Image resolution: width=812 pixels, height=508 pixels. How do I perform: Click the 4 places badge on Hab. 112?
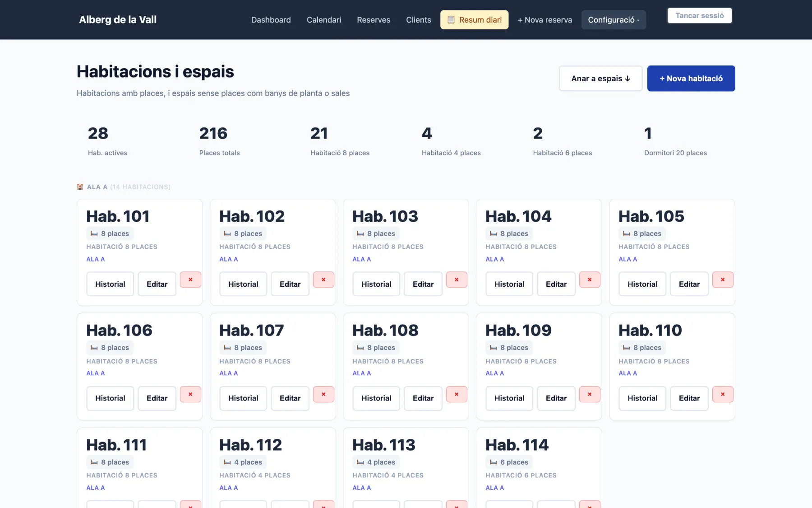coord(243,462)
